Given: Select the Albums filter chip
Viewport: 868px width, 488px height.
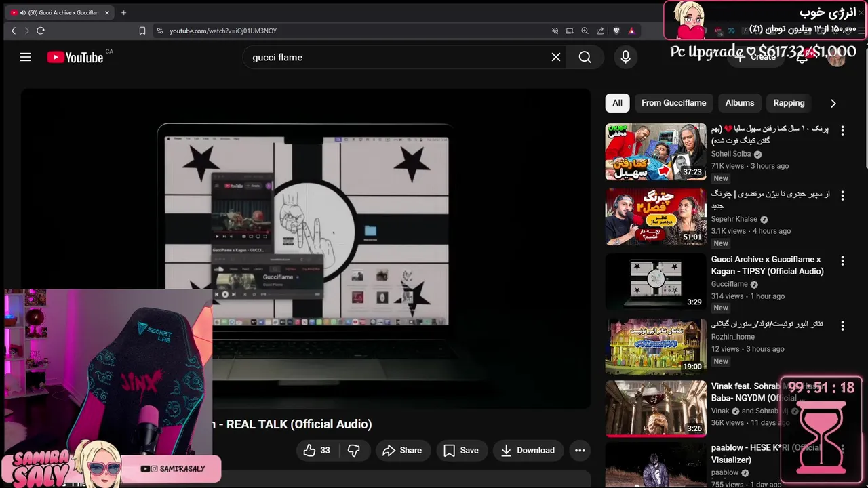Looking at the screenshot, I should click(x=740, y=103).
